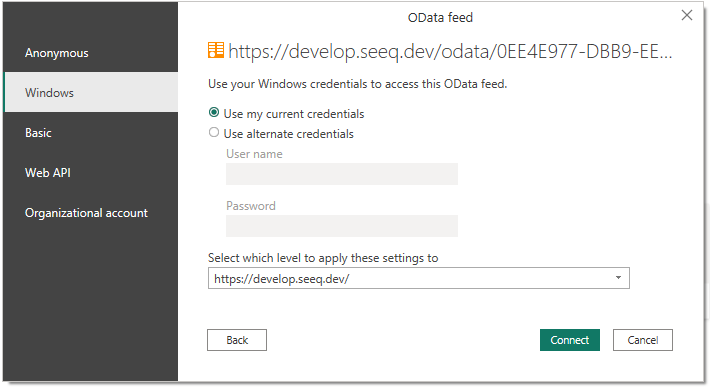The height and width of the screenshot is (387, 710).
Task: Focus the Password input field
Action: pyautogui.click(x=342, y=226)
